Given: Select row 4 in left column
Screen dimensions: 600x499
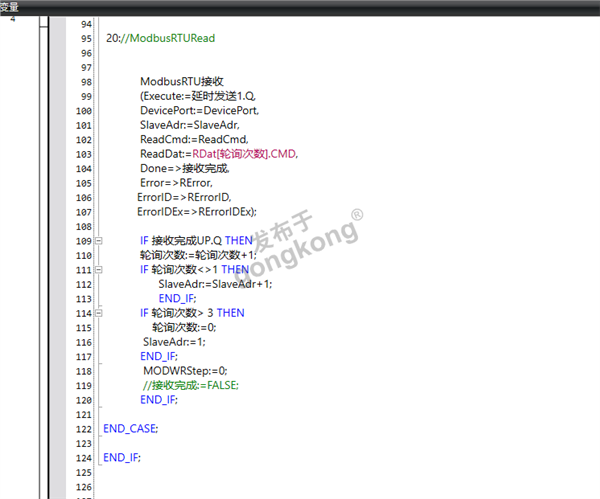Looking at the screenshot, I should click(12, 20).
